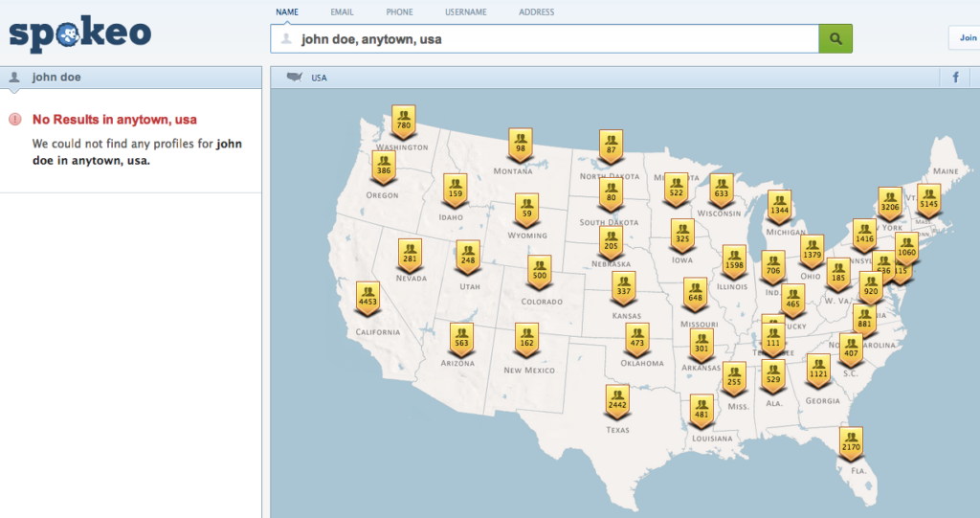Open the Alabama marker showing 529

click(x=773, y=376)
